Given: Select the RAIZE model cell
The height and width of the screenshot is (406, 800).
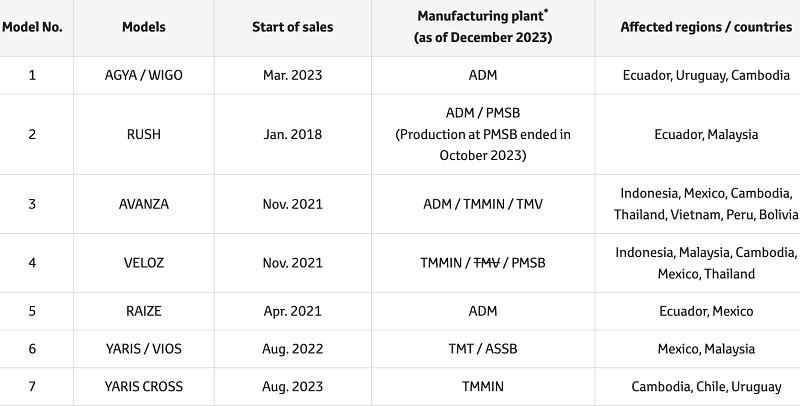Looking at the screenshot, I should [x=144, y=311].
